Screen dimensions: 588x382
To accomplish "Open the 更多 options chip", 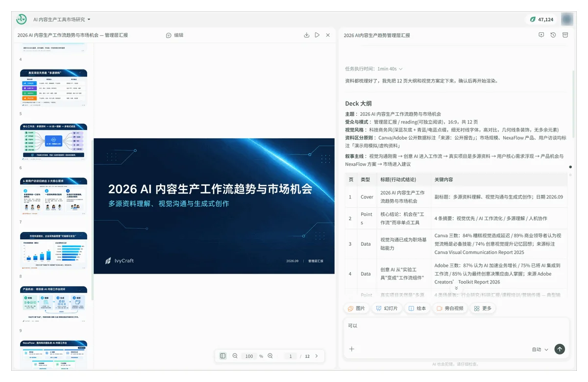I will pos(483,308).
